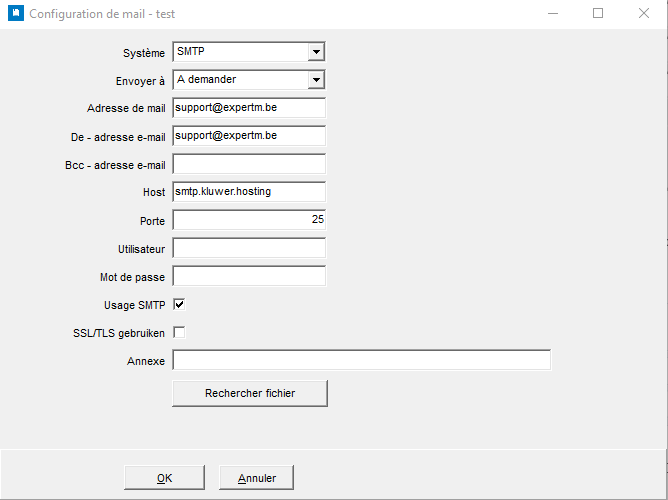
Task: Minimize the Configuration de mail window
Action: [553, 14]
